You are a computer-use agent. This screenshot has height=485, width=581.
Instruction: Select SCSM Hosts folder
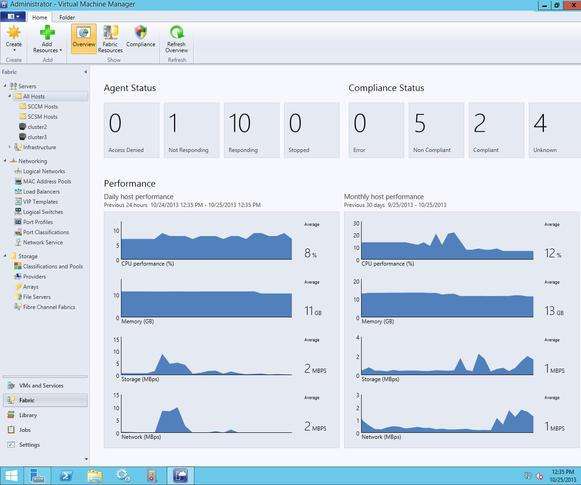tap(39, 116)
